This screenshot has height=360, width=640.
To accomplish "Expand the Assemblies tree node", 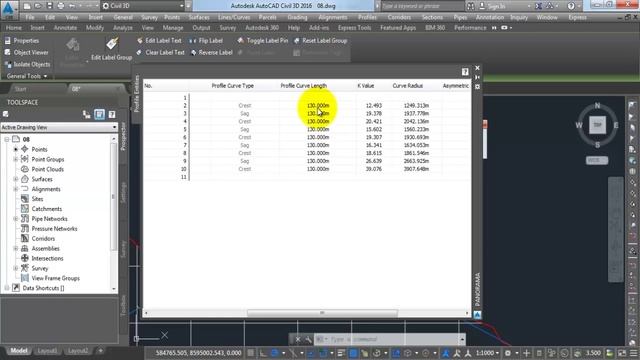I will tap(16, 249).
